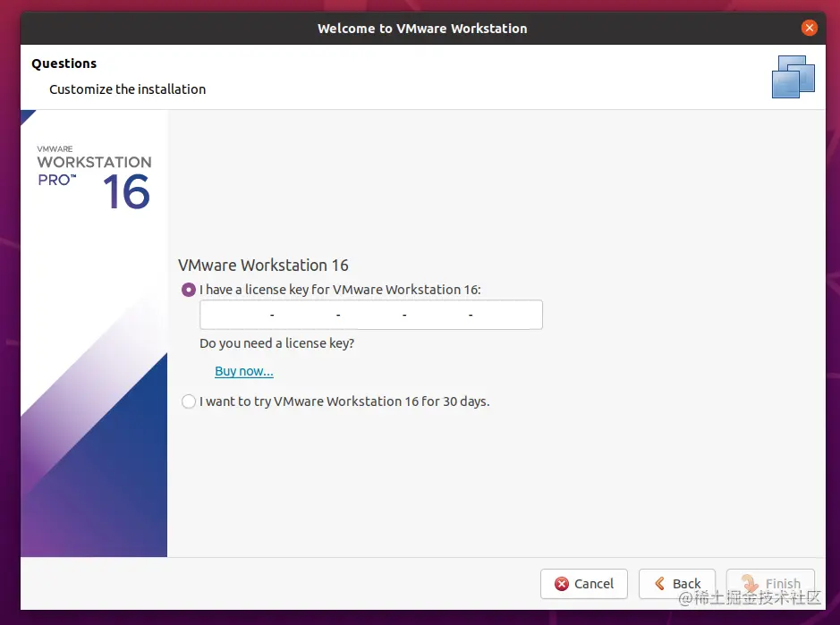Close the Welcome to VMware Workstation window
This screenshot has height=625, width=840.
click(x=810, y=27)
